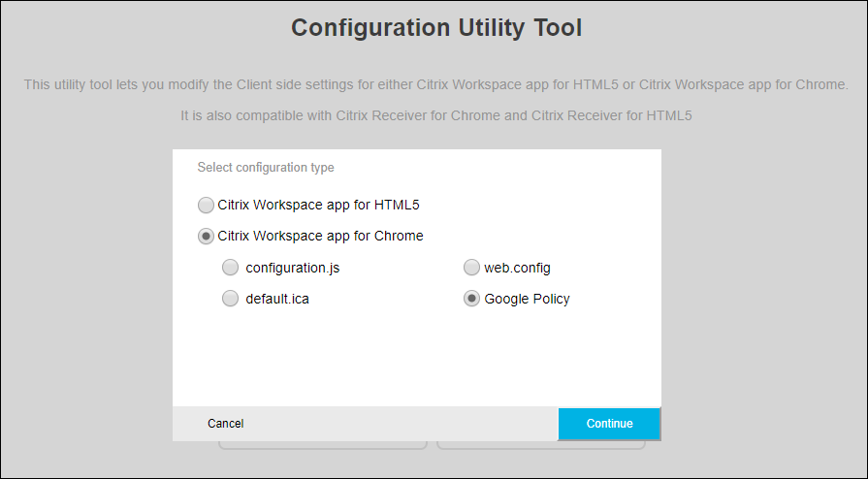Click the "Citrix Workspace app for Chrome" label text
The image size is (868, 479).
coord(320,236)
